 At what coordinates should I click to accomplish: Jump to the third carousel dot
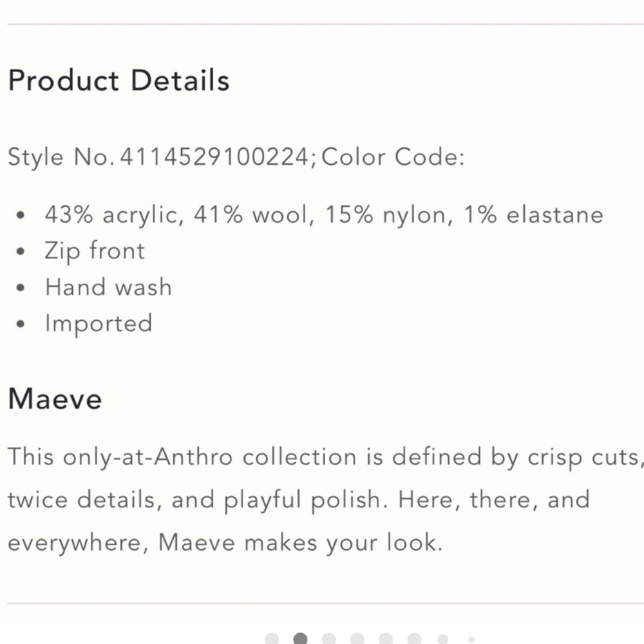click(328, 639)
